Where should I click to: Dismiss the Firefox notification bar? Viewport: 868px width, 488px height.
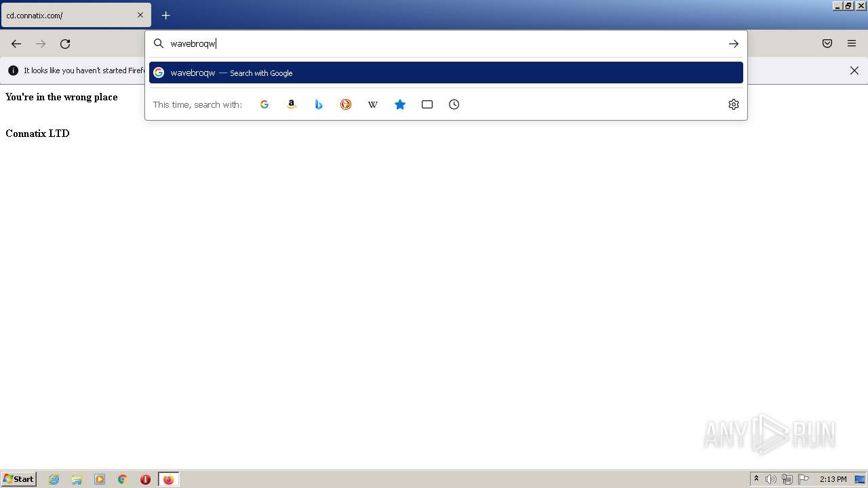pos(854,70)
